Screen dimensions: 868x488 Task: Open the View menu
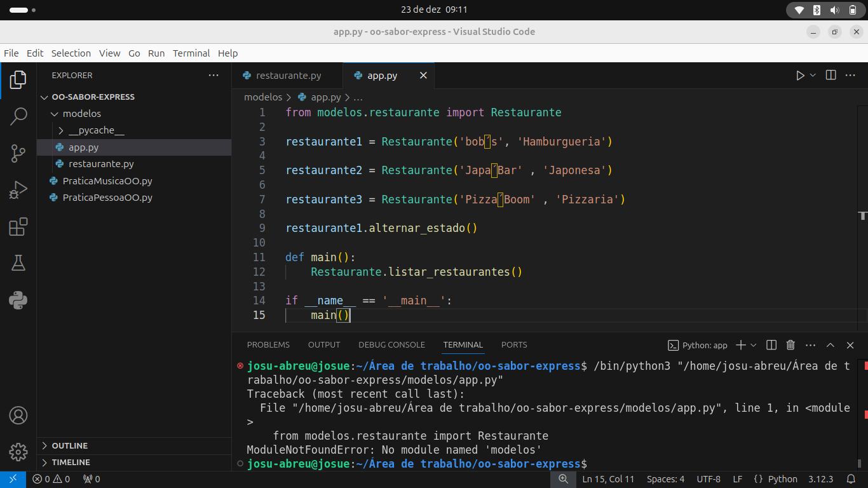(x=110, y=53)
